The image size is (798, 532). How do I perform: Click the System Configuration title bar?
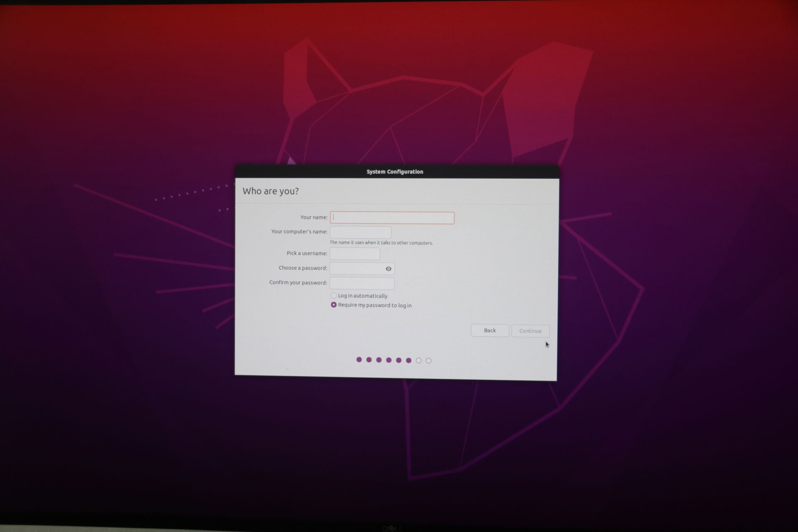coord(397,172)
